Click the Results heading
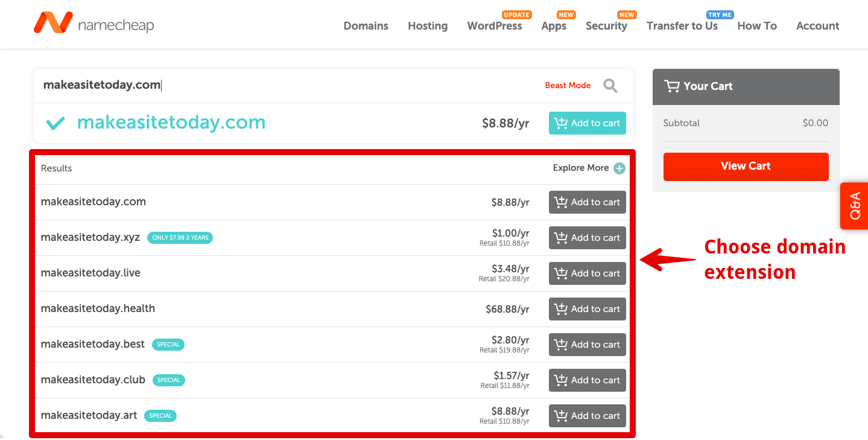 [57, 168]
